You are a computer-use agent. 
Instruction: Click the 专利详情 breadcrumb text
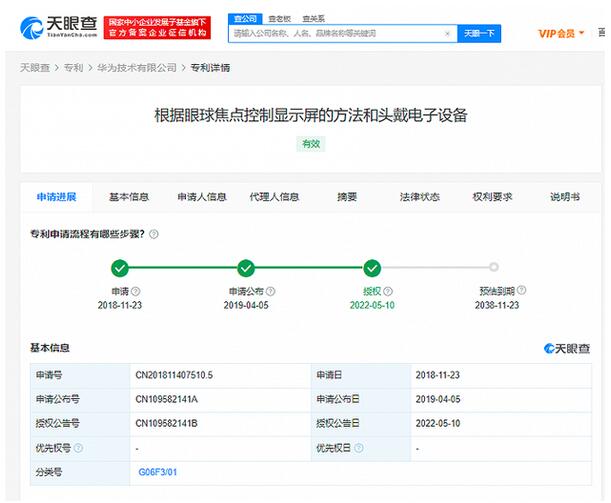pos(210,68)
